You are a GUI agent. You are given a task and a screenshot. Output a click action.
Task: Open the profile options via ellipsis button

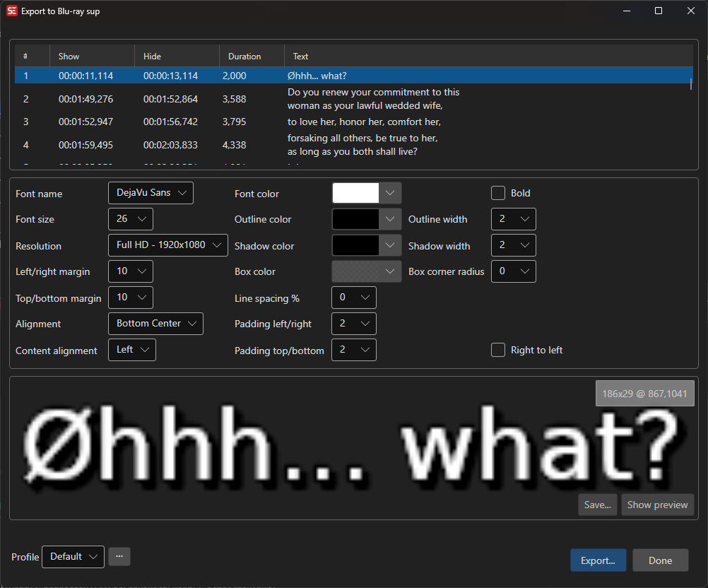119,557
